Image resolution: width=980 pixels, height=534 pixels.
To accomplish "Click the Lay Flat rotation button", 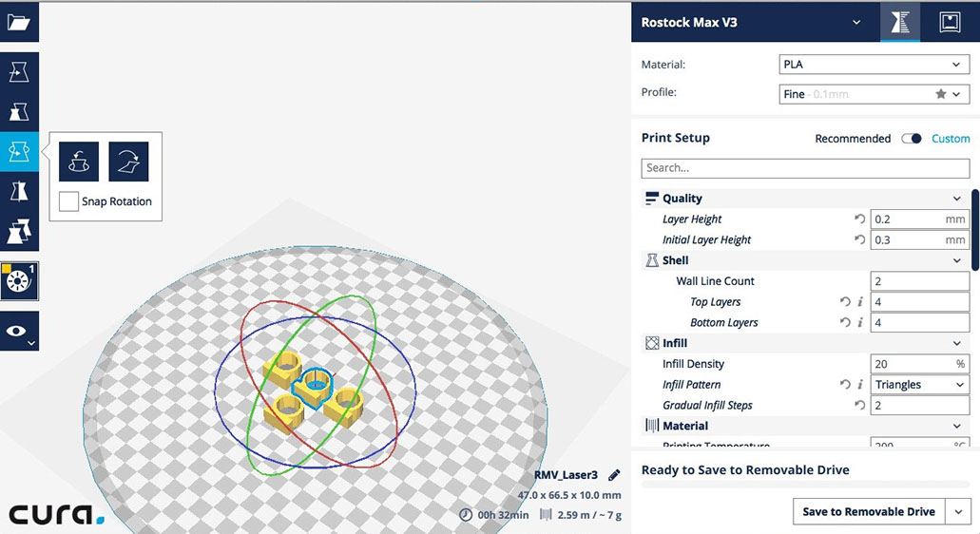I will (128, 162).
